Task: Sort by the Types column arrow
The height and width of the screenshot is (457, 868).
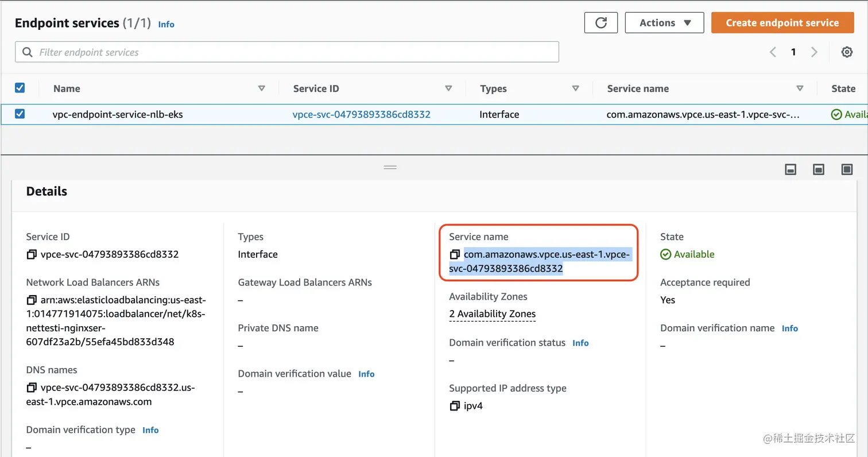Action: click(x=575, y=88)
